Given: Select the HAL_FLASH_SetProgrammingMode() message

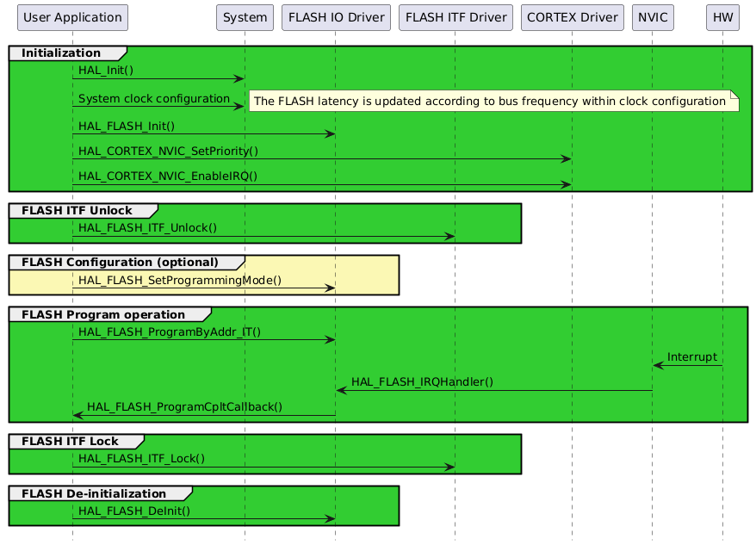Looking at the screenshot, I should pos(180,280).
